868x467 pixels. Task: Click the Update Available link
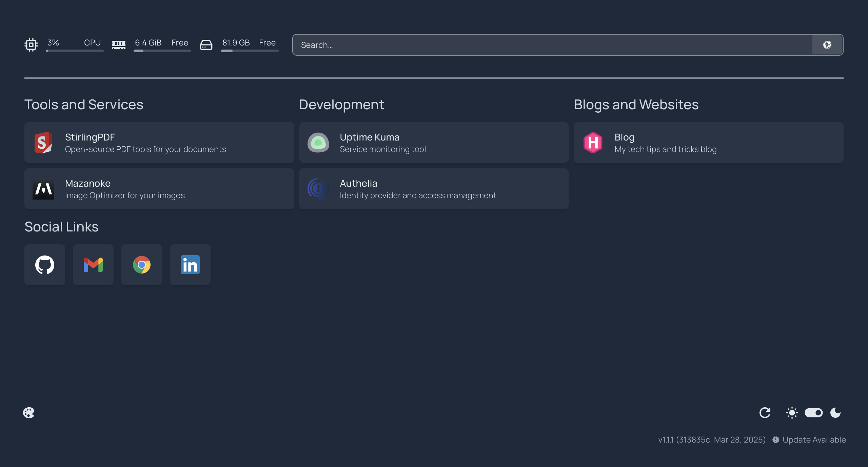click(x=814, y=440)
